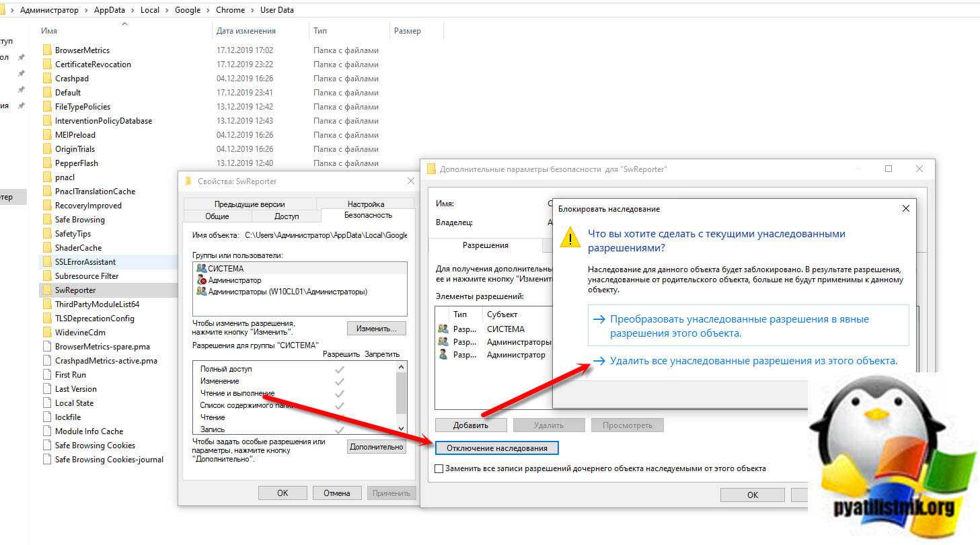Click the lockfile file icon

click(46, 417)
